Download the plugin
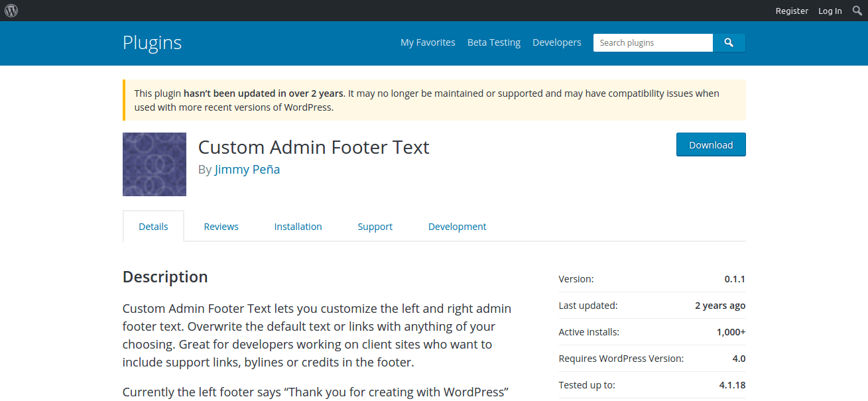The height and width of the screenshot is (401, 868). [x=711, y=144]
